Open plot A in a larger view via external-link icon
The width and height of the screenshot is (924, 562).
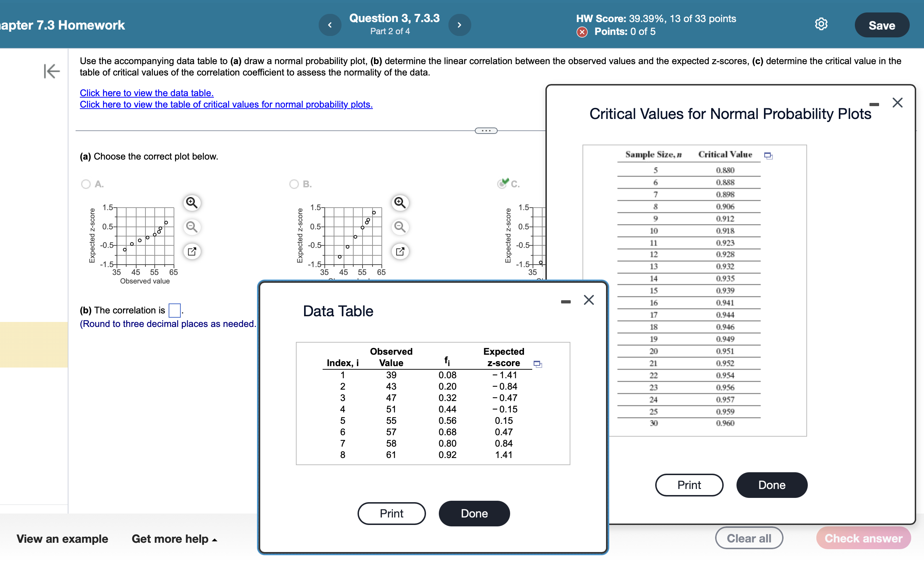192,251
